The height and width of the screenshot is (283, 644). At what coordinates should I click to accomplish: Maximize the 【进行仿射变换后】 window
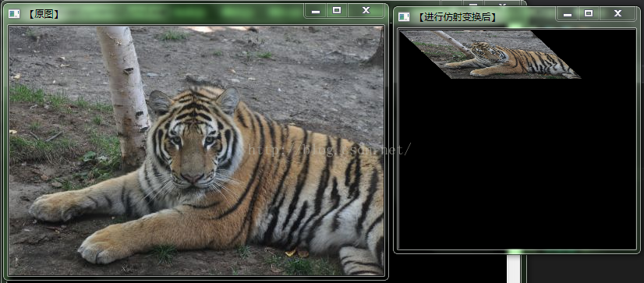tap(589, 13)
